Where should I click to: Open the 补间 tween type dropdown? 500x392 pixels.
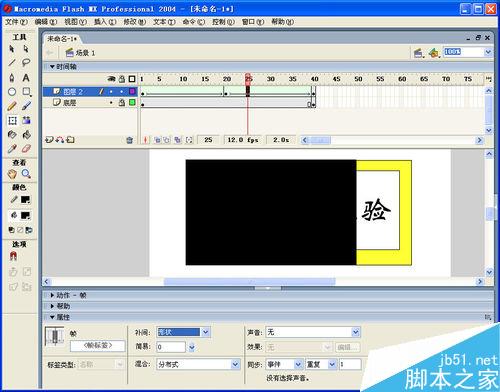(x=206, y=332)
